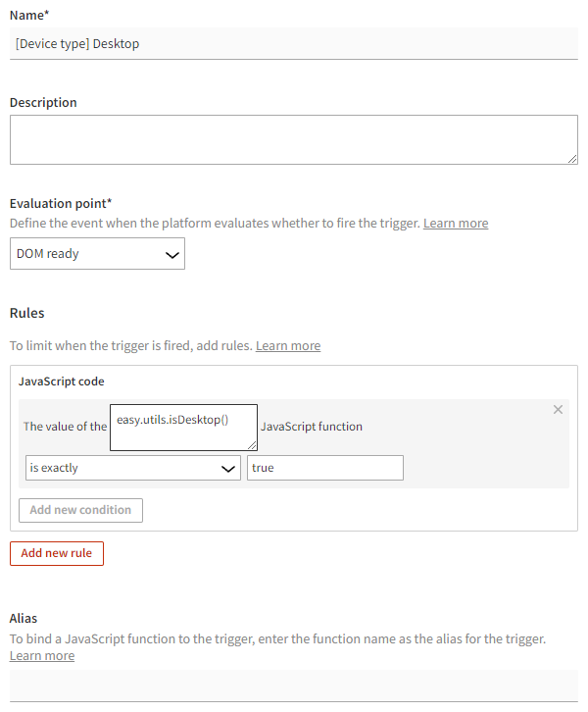Remove the JavaScript code condition with X
The height and width of the screenshot is (712, 588).
[x=559, y=409]
